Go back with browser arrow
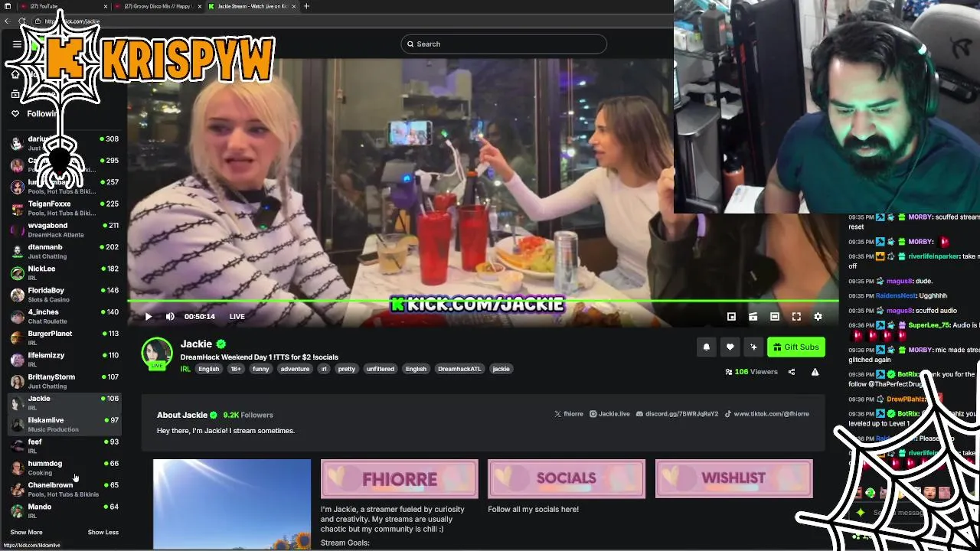This screenshot has height=551, width=980. tap(8, 21)
